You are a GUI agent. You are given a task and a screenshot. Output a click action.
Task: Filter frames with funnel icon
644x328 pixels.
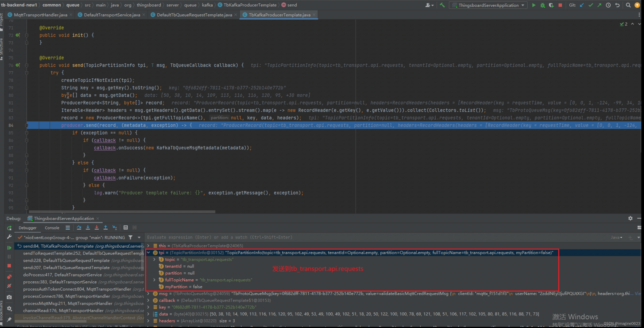(130, 237)
